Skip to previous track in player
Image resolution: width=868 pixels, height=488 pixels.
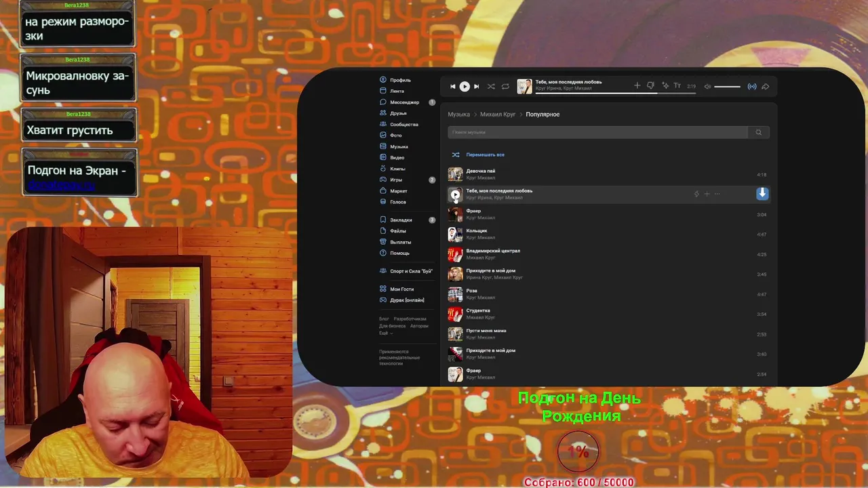point(453,87)
